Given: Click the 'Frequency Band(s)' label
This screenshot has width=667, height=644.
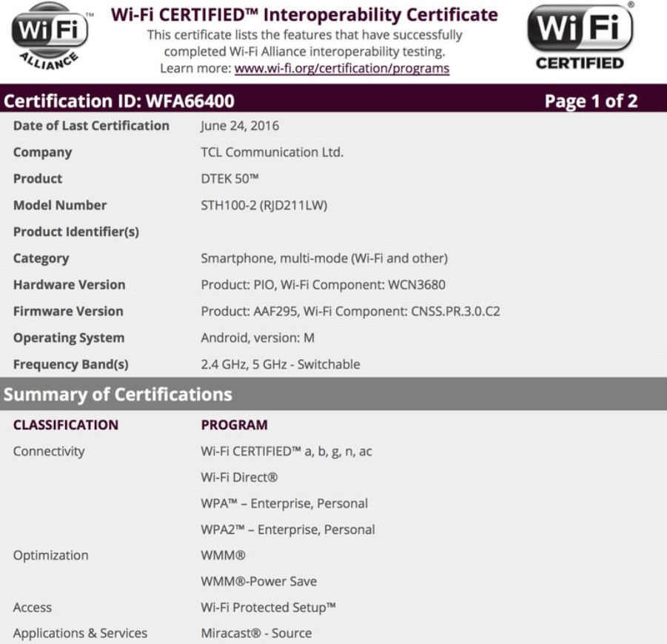Looking at the screenshot, I should pyautogui.click(x=70, y=364).
